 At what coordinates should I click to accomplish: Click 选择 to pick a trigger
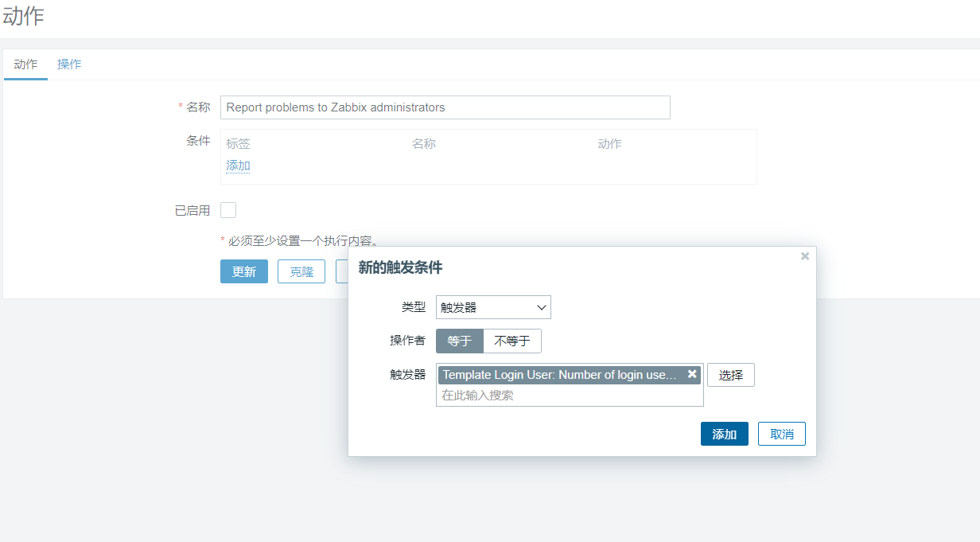click(730, 375)
